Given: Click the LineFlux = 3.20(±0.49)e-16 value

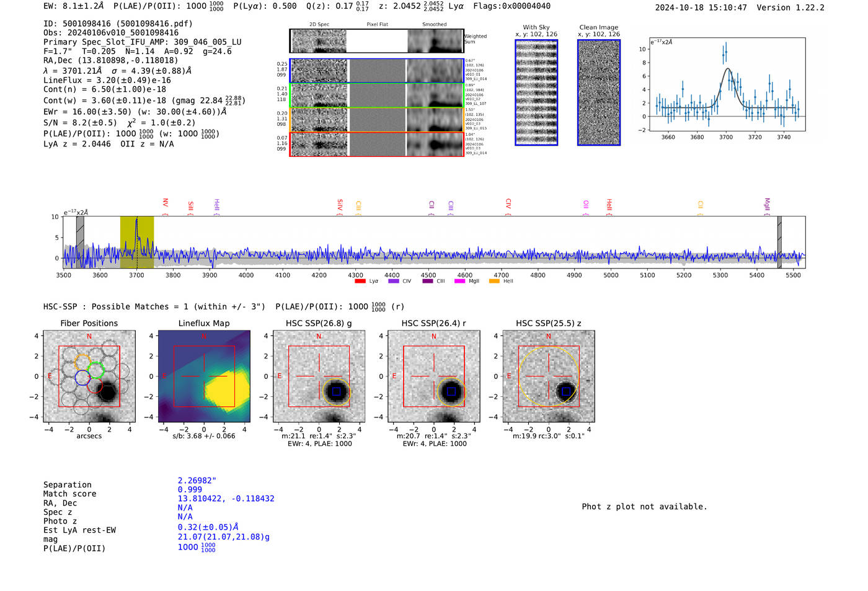Looking at the screenshot, I should (107, 80).
